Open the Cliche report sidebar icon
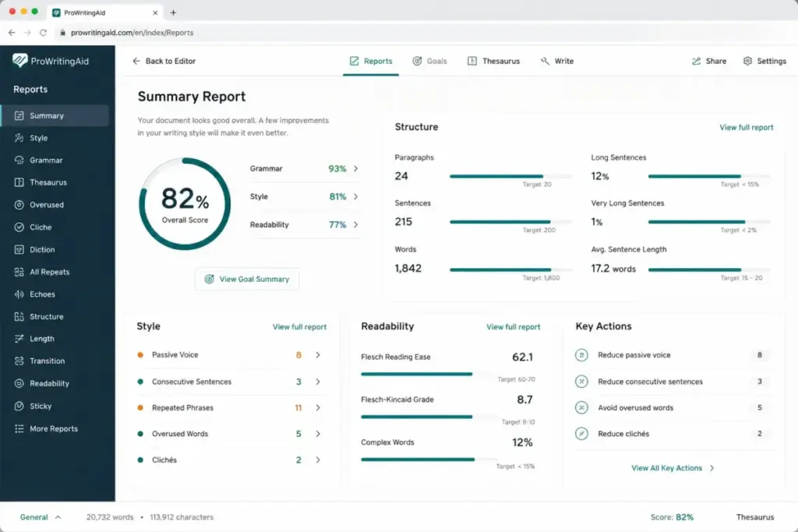This screenshot has width=798, height=532. 19,227
